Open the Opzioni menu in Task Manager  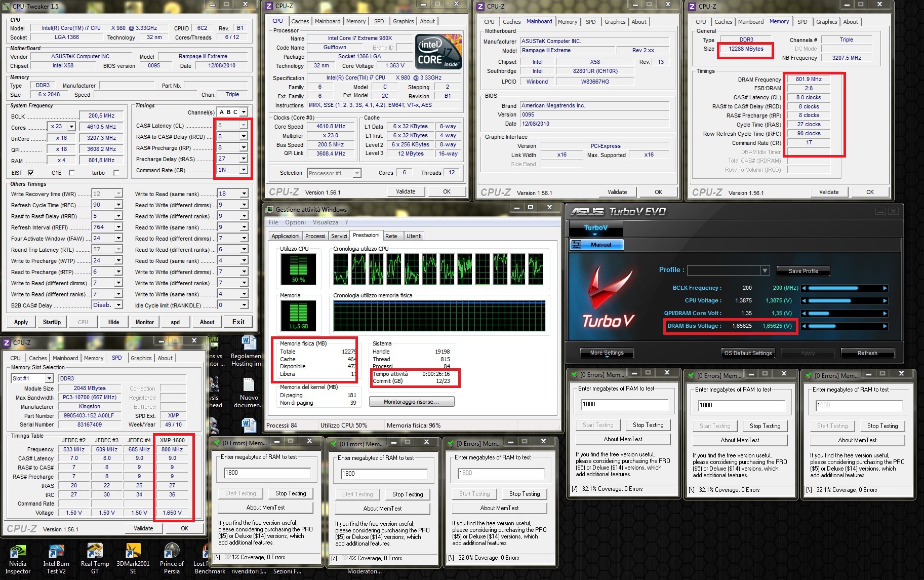tap(295, 222)
